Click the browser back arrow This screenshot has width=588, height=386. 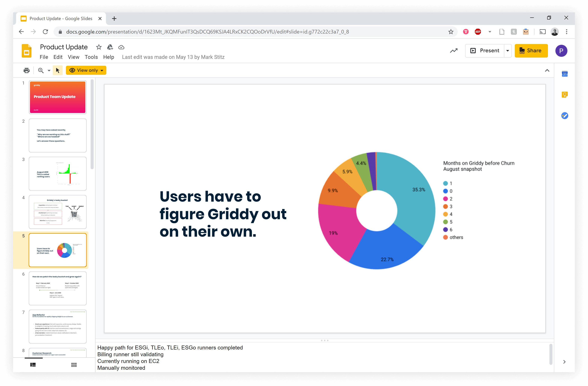[22, 32]
